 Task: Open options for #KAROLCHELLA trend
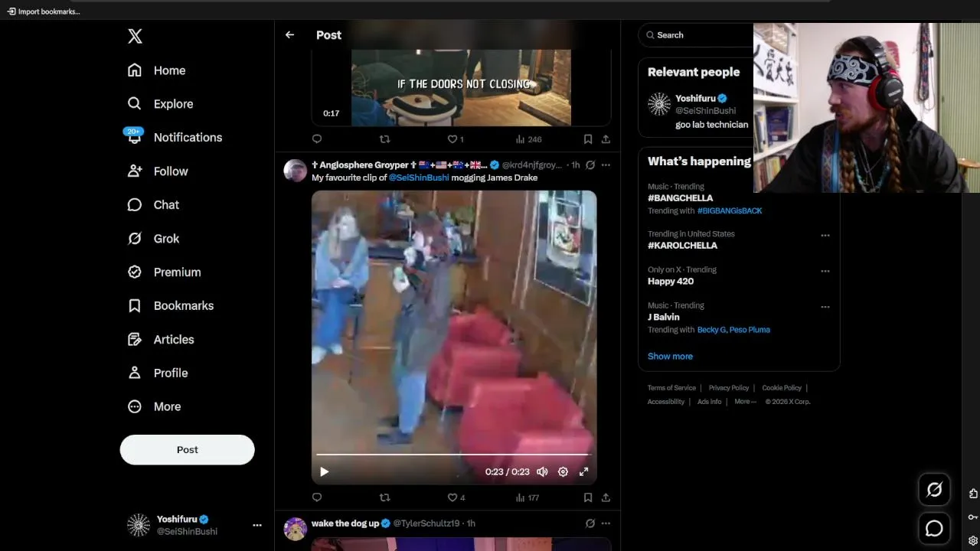[825, 235]
